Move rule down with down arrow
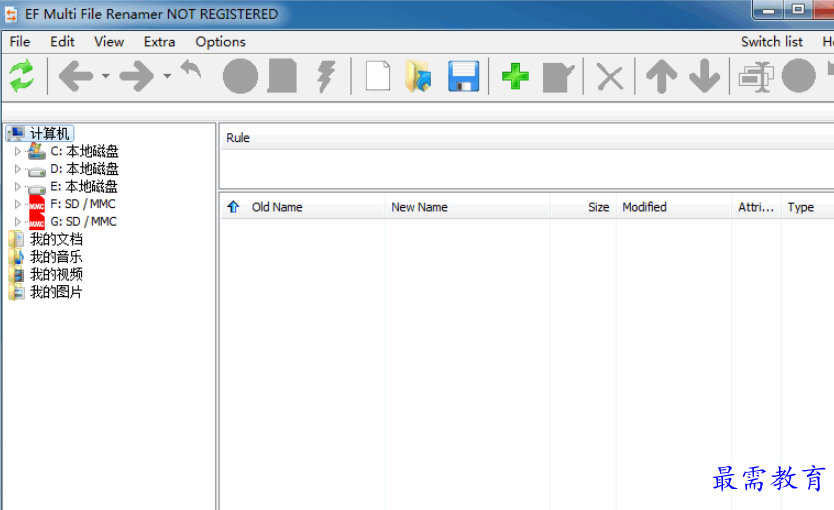 click(704, 77)
